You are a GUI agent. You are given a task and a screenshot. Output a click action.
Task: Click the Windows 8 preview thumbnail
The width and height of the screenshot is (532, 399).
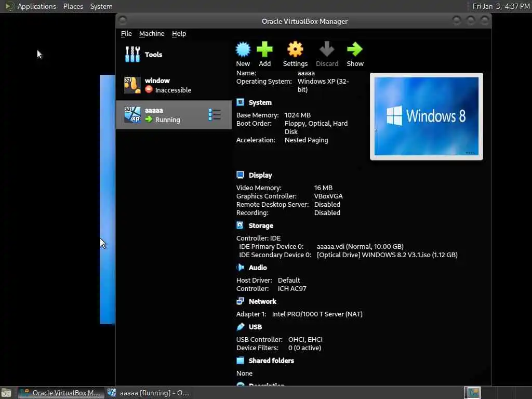[427, 116]
